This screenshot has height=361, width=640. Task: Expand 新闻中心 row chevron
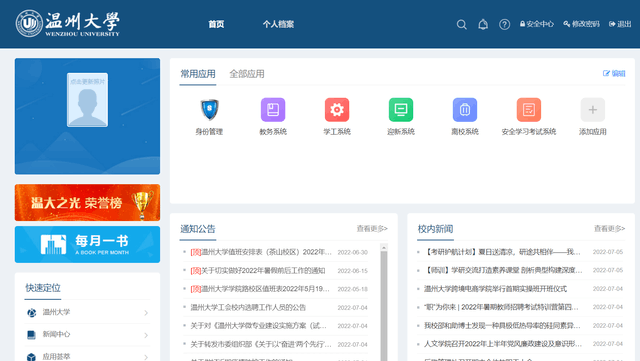click(x=146, y=335)
